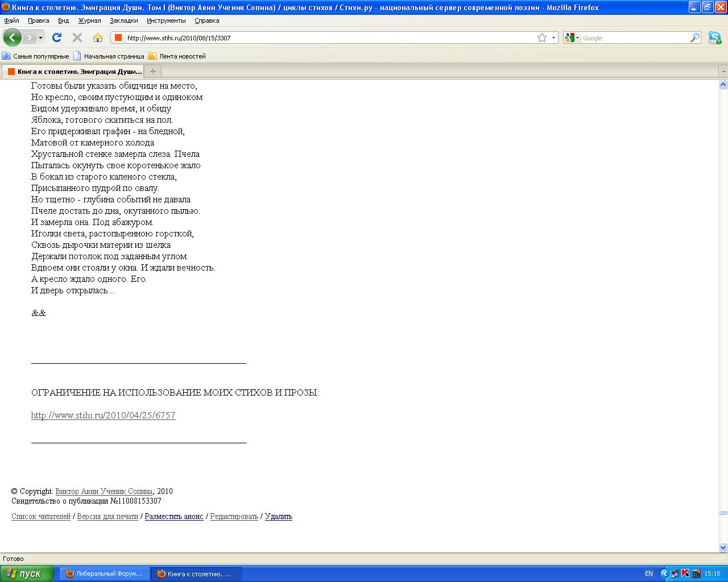Click the line 'И замерла она. Под абажуром.'
The image size is (728, 582).
tap(92, 222)
